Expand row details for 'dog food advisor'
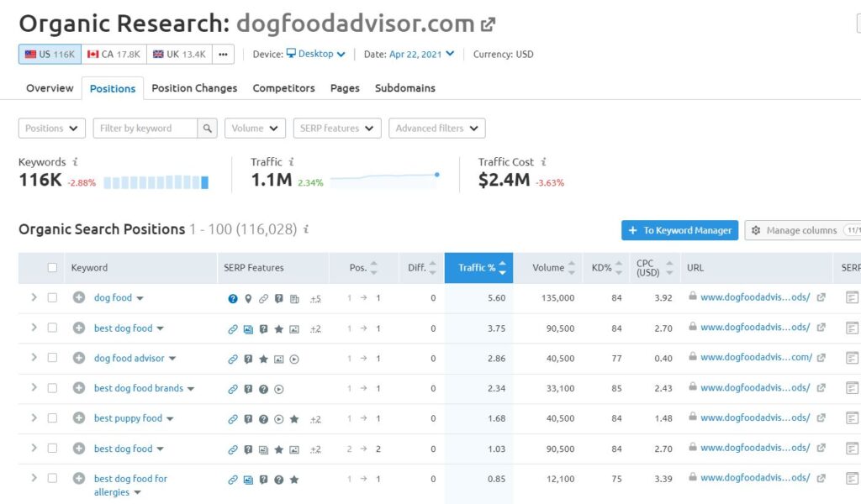The image size is (861, 504). tap(34, 358)
